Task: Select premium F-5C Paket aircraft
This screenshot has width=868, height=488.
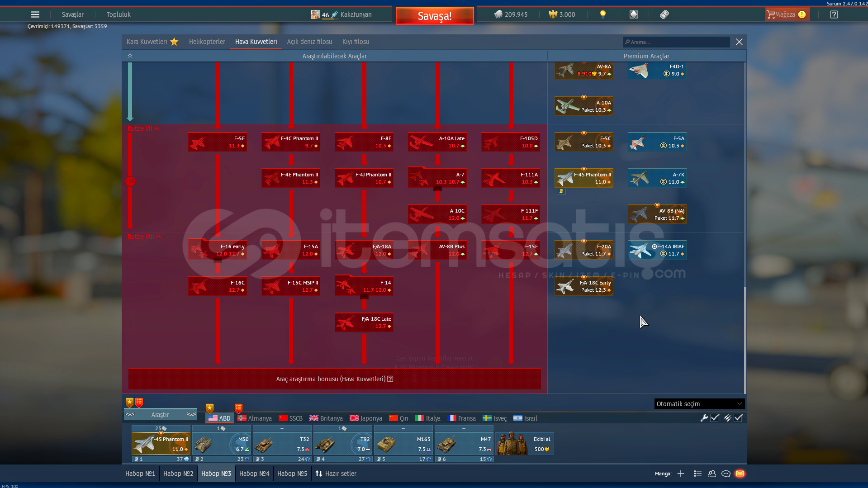Action: tap(584, 142)
